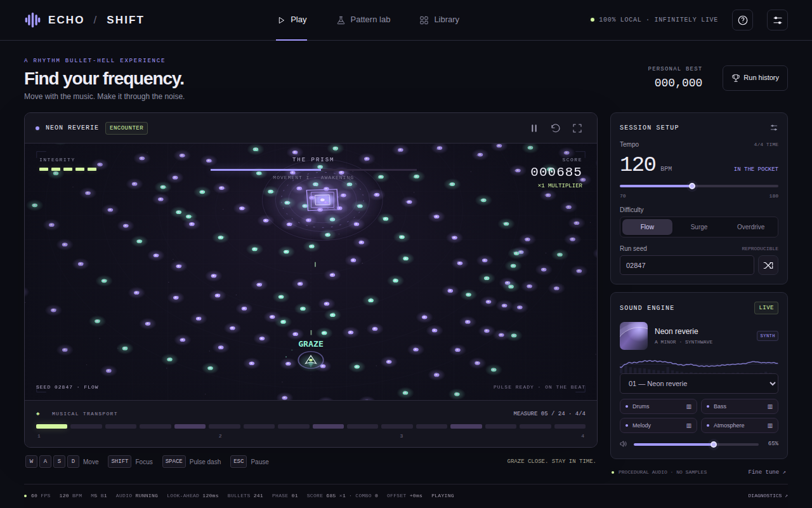The height and width of the screenshot is (508, 812).
Task: Click the volume speaker icon
Action: 624,444
